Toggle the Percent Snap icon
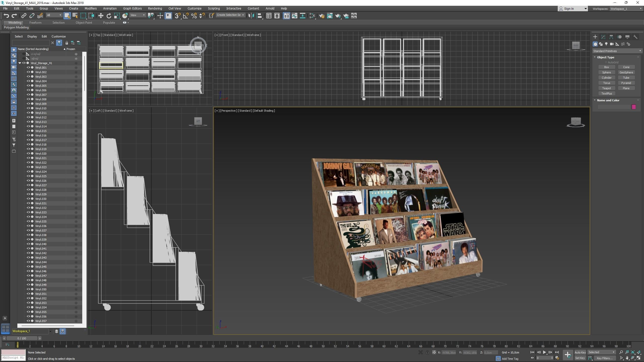The height and width of the screenshot is (362, 644). pyautogui.click(x=194, y=16)
